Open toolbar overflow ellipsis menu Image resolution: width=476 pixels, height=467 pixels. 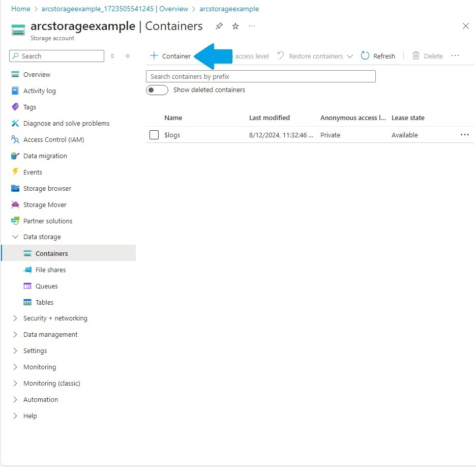click(x=455, y=55)
